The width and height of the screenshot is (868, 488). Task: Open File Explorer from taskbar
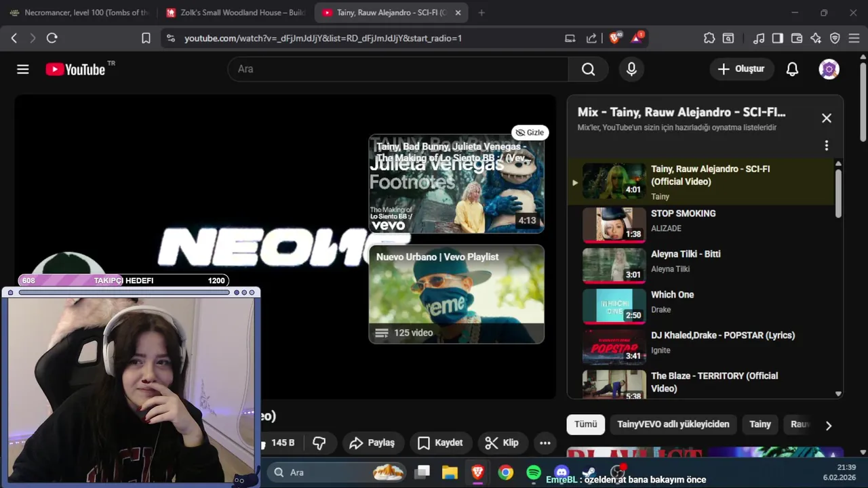tap(450, 472)
